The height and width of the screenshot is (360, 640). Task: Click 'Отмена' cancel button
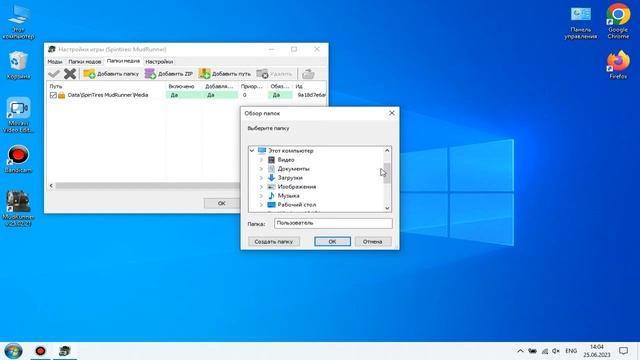coord(373,242)
